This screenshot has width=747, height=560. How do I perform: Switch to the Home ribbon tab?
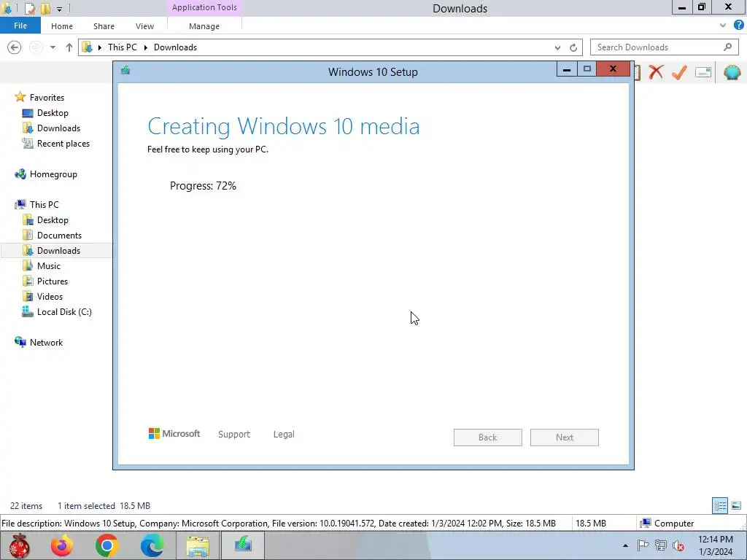point(62,26)
